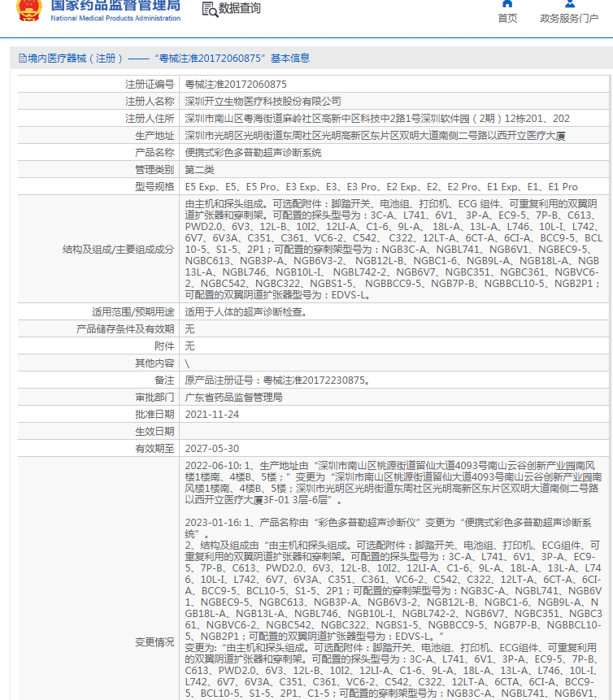Screen dimensions: 613x700
Task: Click the 其他内容 label
Action: point(154,363)
